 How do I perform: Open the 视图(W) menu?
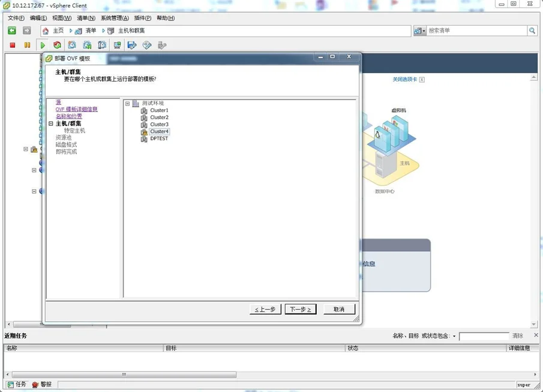[62, 18]
